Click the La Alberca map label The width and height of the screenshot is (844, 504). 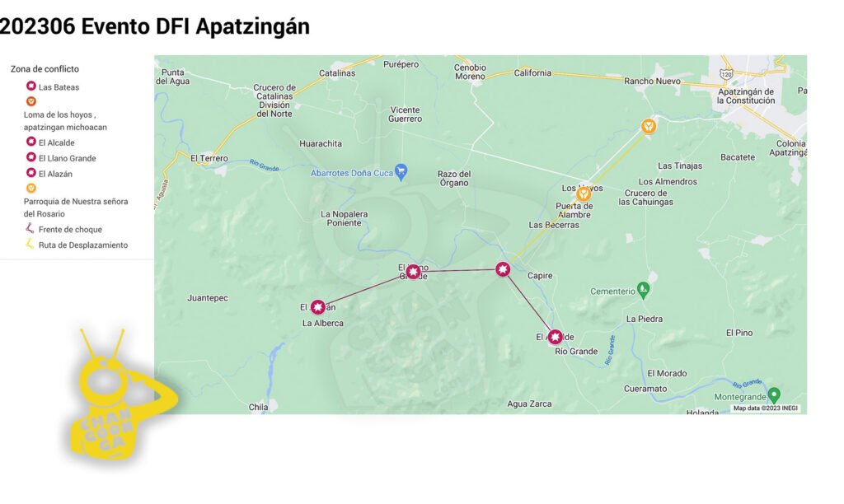point(323,324)
